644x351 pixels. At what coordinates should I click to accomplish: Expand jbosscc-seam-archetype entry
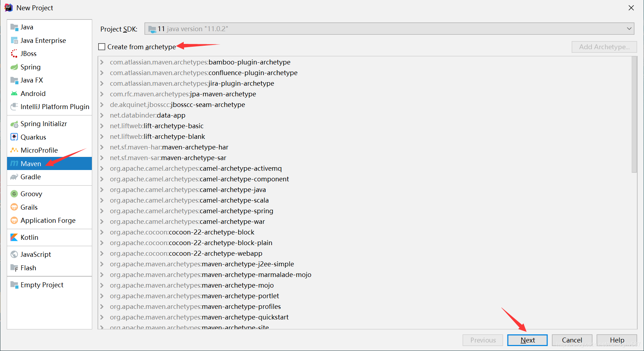(x=102, y=105)
